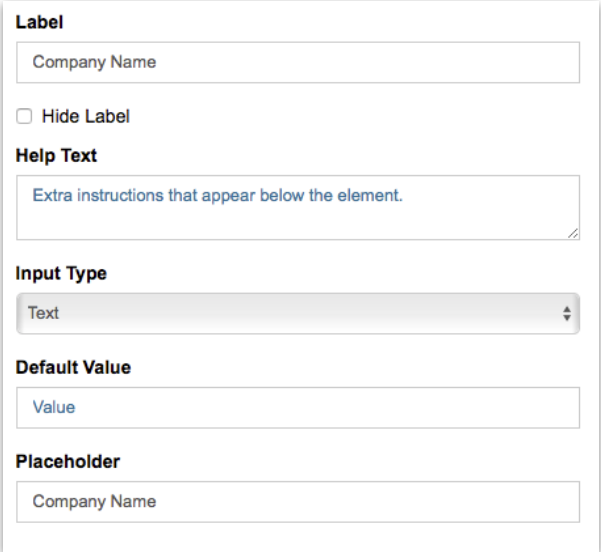
Task: Click the Input Type up-down arrows icon
Action: pos(567,313)
